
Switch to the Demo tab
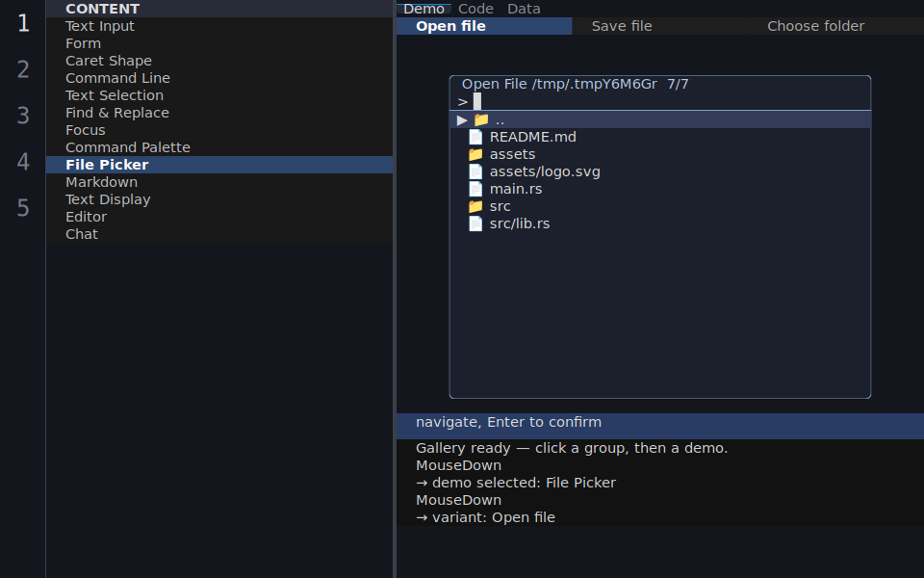423,9
